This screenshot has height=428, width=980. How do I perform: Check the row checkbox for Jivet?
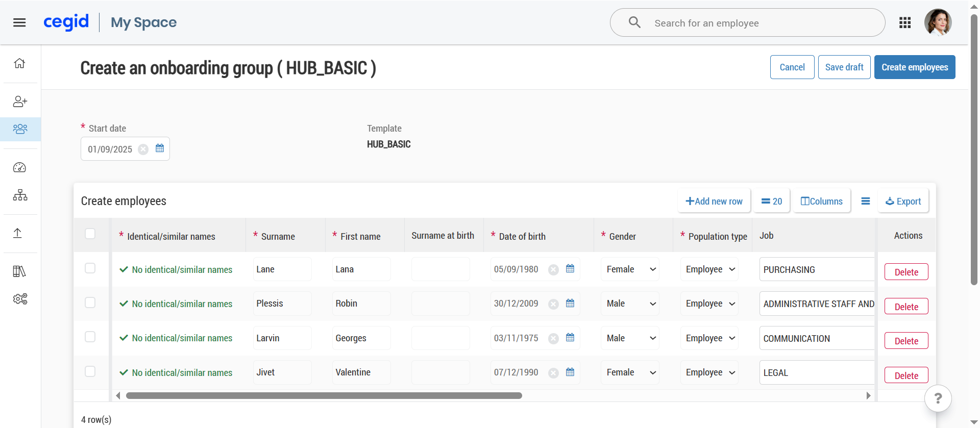90,371
